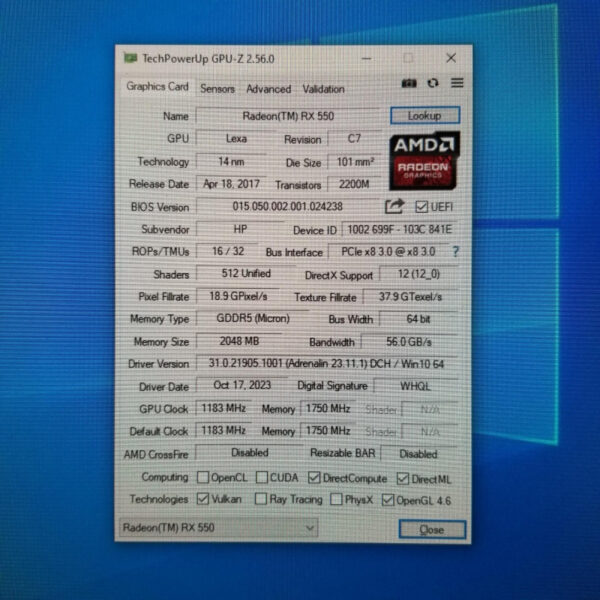Click the GPU Clock value 1183 MHz

[223, 408]
